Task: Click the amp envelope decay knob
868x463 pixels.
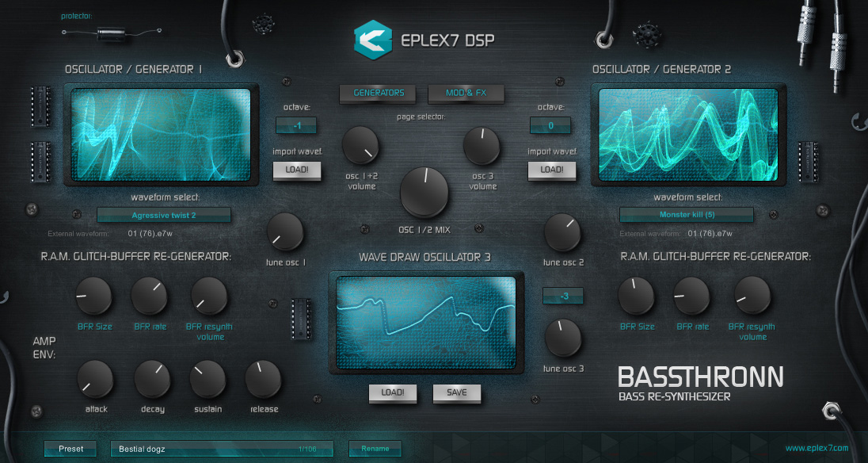Action: [152, 380]
